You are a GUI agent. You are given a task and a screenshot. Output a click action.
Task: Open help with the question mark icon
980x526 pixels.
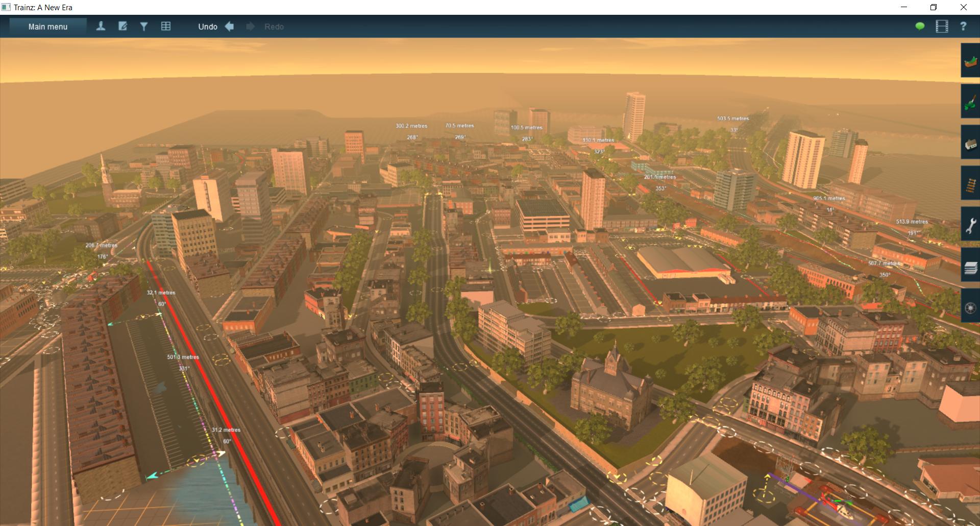tap(963, 27)
